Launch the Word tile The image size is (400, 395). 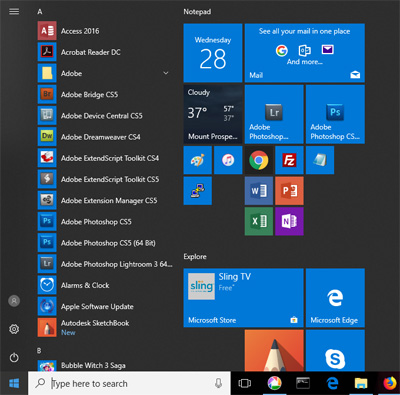click(x=259, y=191)
